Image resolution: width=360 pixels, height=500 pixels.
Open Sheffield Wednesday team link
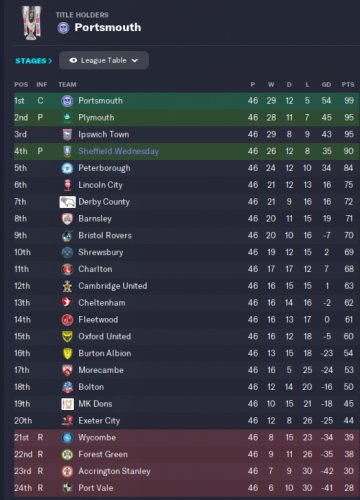[x=118, y=151]
